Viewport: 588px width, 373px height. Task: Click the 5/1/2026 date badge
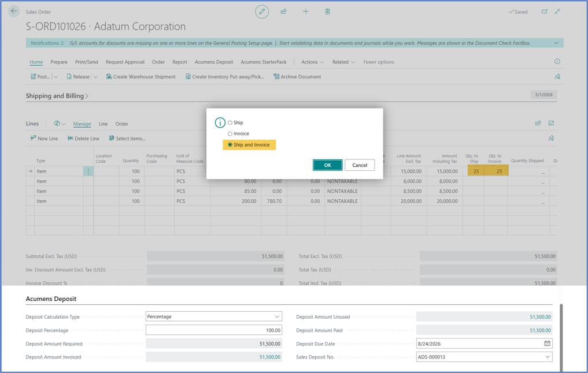click(543, 95)
